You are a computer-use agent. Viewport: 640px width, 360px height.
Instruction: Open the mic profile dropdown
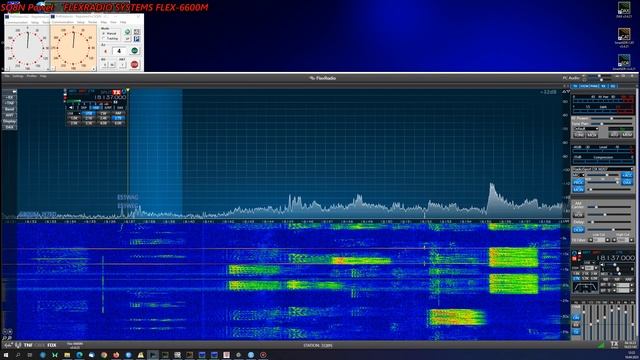[x=603, y=169]
